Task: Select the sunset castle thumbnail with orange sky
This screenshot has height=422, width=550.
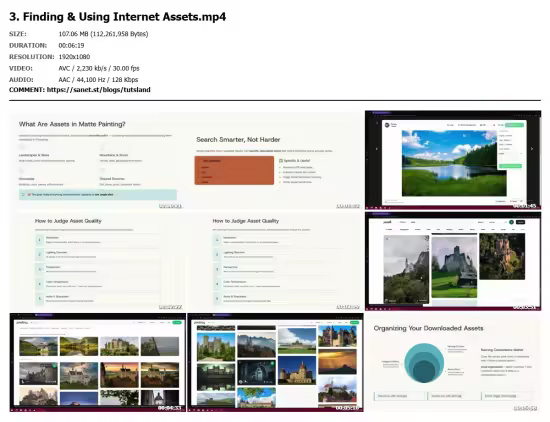Action: (x=119, y=375)
